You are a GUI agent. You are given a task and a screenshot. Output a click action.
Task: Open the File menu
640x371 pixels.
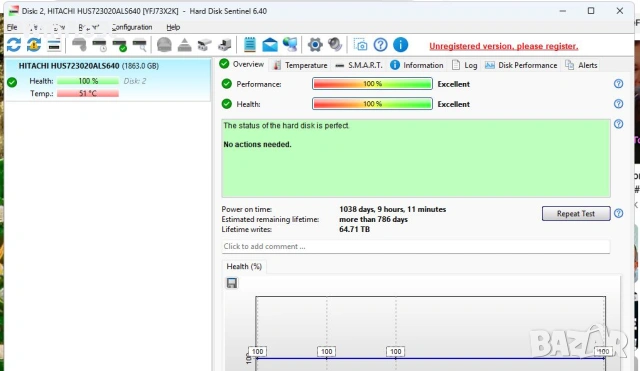click(x=12, y=27)
